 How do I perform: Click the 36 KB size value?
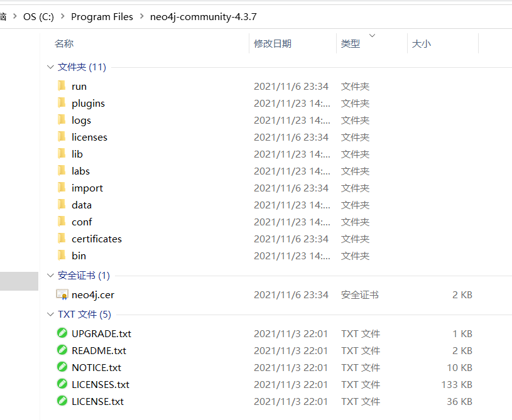459,401
